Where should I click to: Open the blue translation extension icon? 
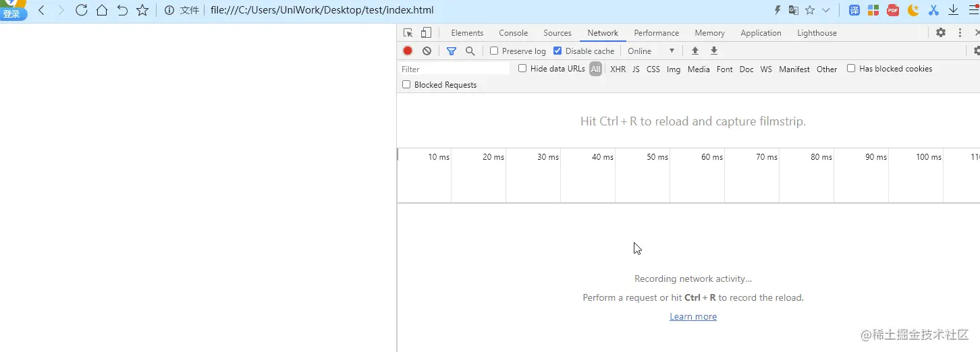pos(854,10)
